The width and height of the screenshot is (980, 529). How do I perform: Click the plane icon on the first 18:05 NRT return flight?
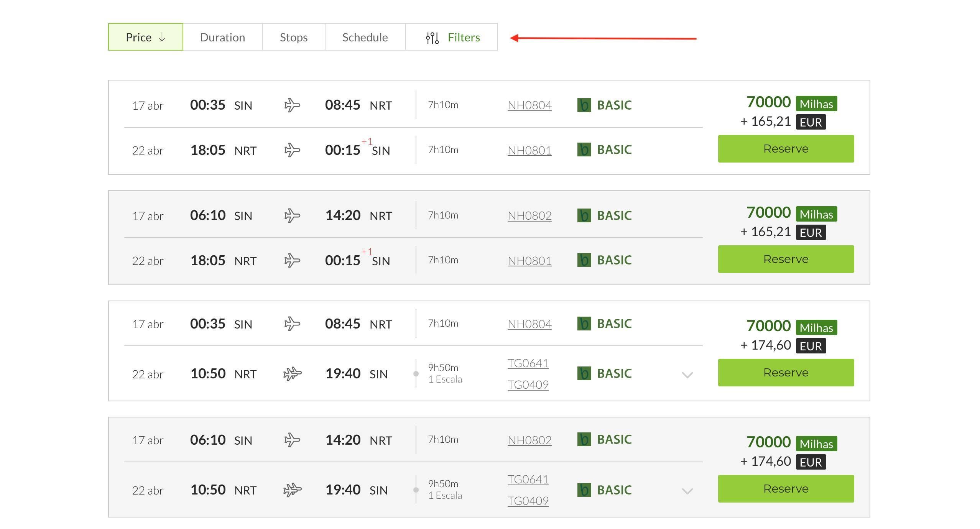tap(292, 150)
